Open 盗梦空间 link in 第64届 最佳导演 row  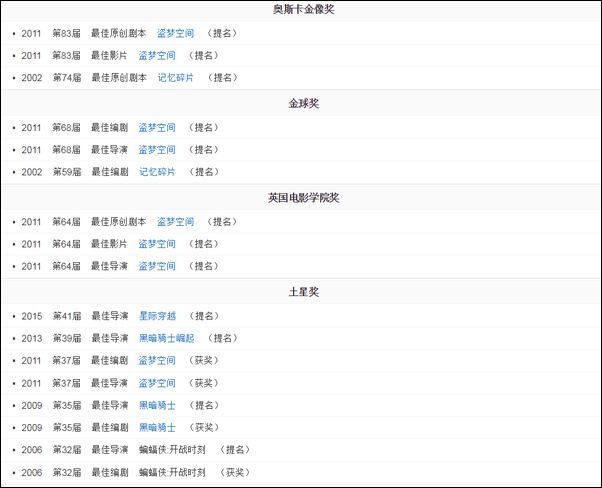tap(157, 266)
